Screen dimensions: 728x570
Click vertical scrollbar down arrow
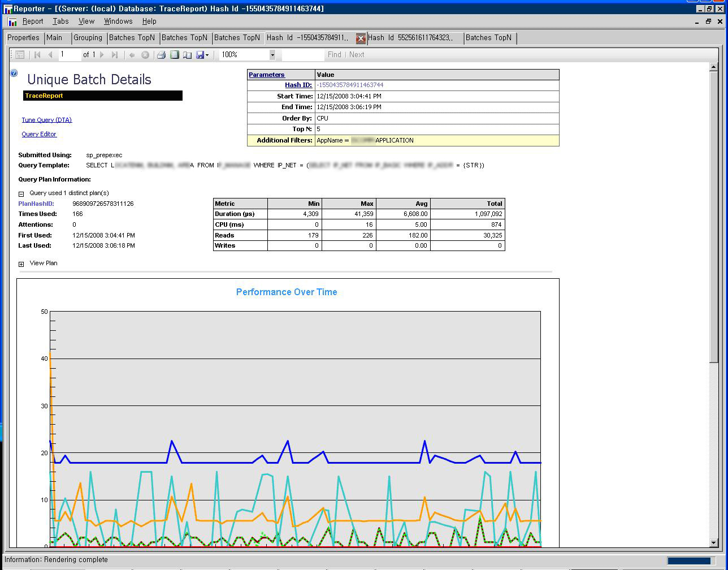pyautogui.click(x=713, y=543)
